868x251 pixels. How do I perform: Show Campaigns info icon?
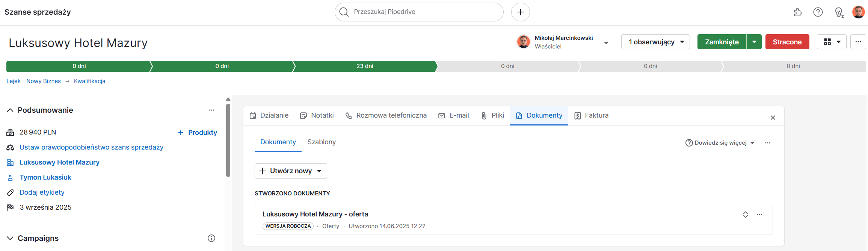[x=211, y=238]
